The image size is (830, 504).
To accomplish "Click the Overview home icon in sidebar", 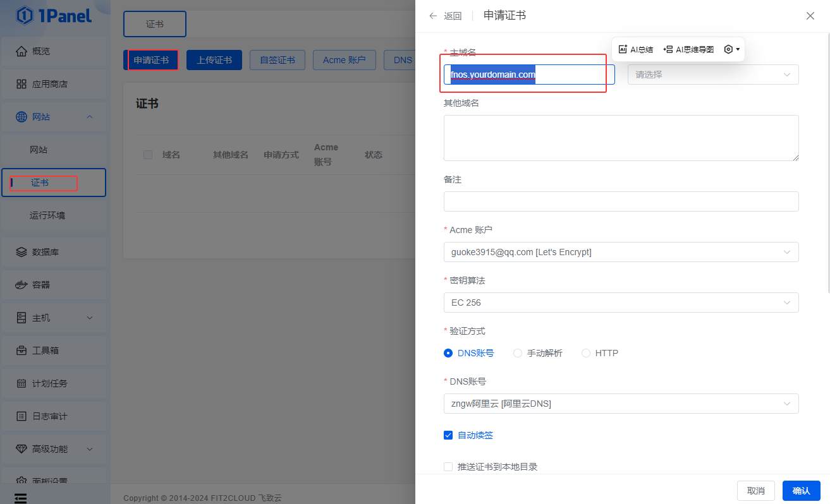I will coord(21,51).
